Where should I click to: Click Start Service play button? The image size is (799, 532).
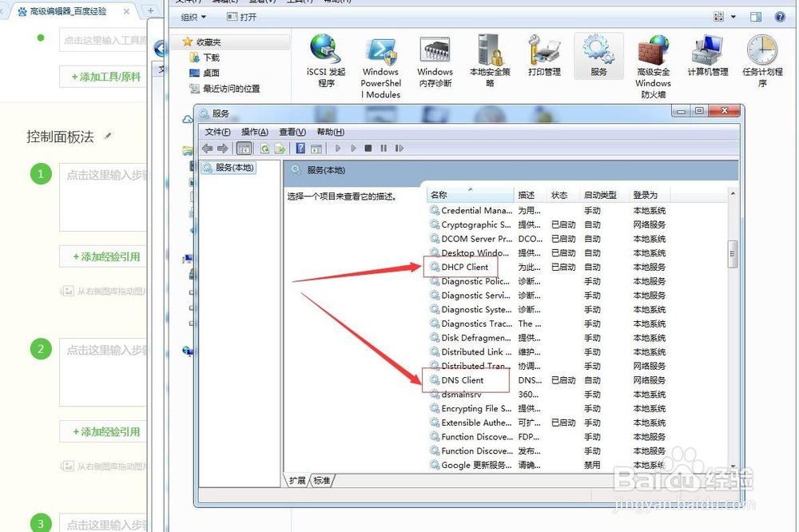click(338, 149)
